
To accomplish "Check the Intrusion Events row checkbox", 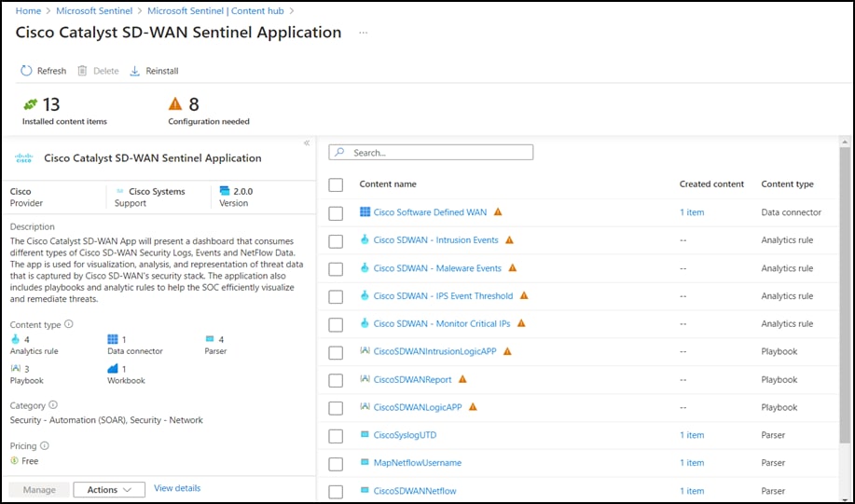I will click(336, 241).
